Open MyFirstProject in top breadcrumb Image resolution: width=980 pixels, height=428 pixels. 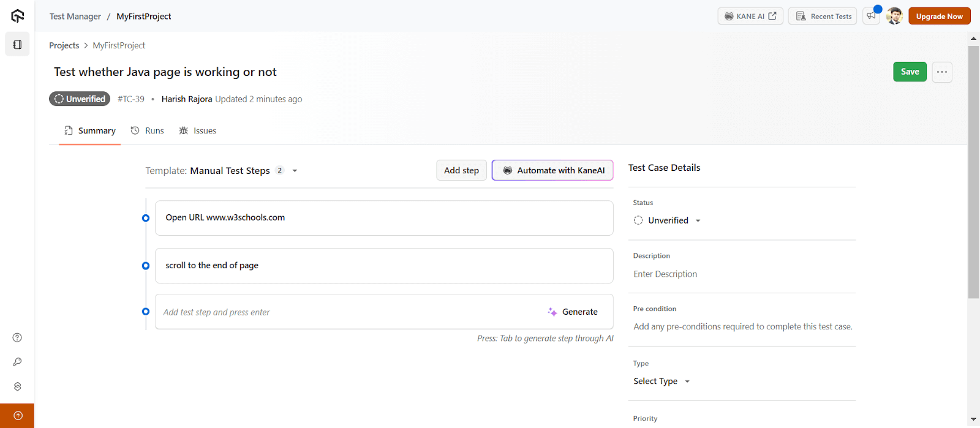point(144,17)
